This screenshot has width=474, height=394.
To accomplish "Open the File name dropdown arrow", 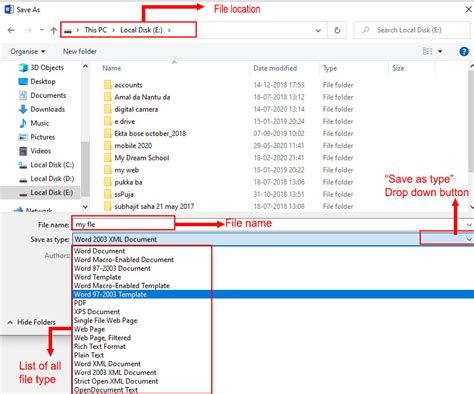I will click(x=469, y=225).
